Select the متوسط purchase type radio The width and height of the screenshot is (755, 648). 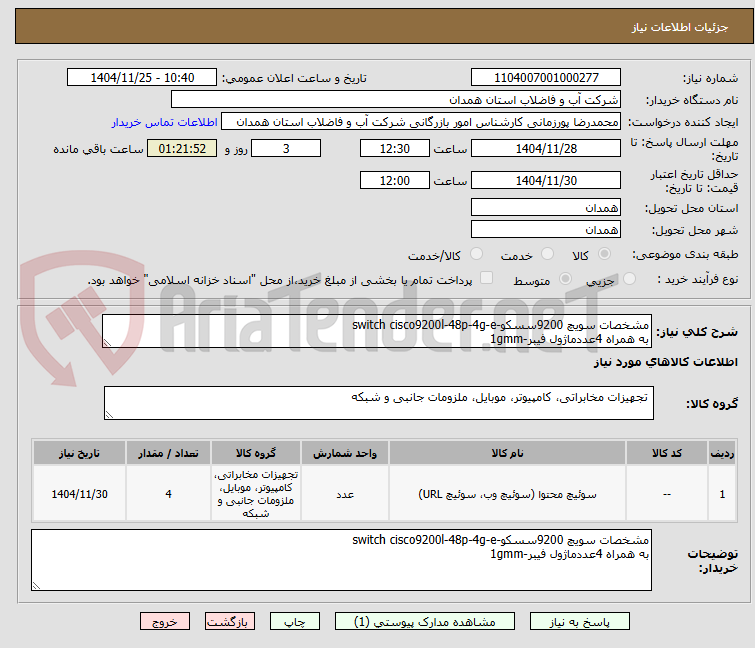[565, 279]
